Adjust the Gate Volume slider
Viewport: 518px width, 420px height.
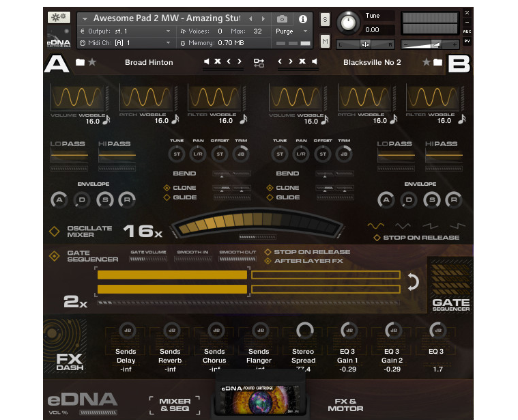[148, 259]
